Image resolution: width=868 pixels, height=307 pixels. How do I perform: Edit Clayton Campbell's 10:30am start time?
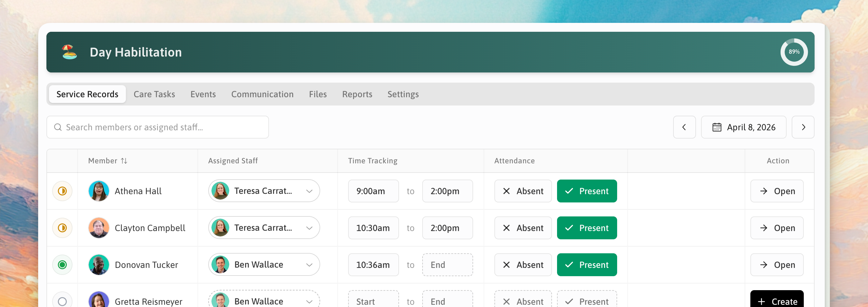pyautogui.click(x=373, y=228)
